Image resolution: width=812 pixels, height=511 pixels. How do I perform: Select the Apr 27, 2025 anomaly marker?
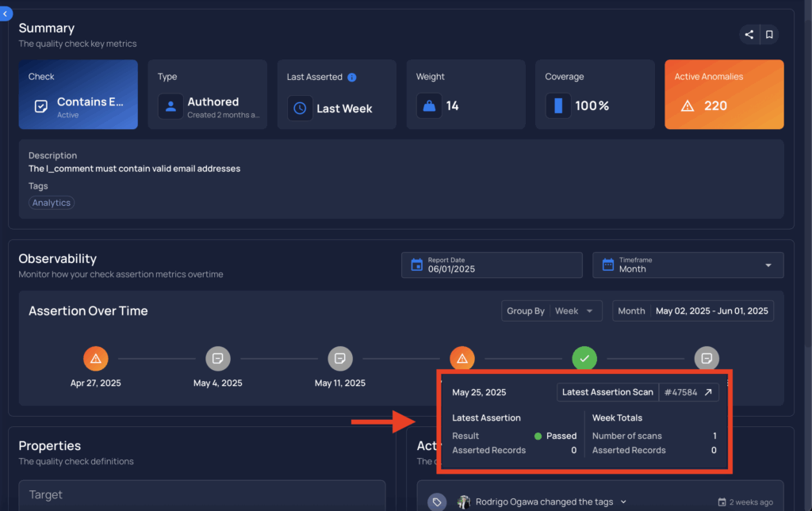(x=96, y=358)
